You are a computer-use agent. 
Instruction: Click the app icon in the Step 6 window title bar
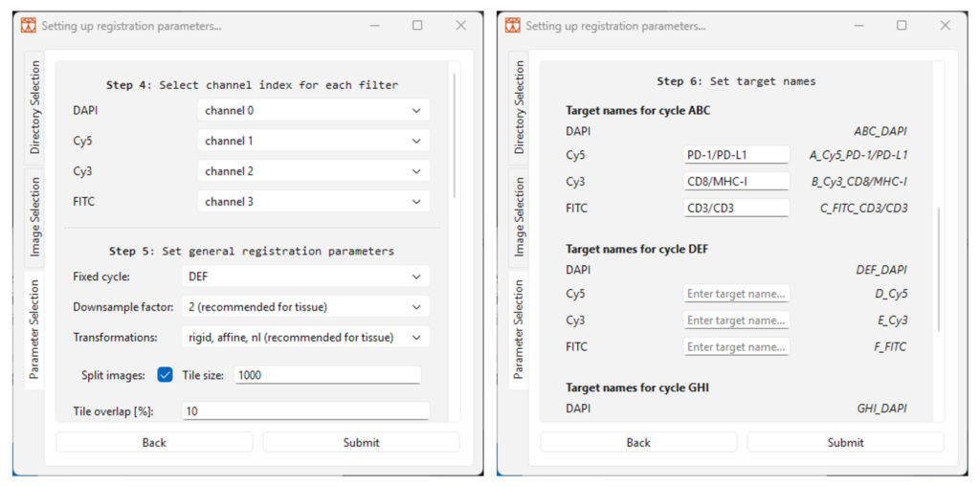coord(513,26)
